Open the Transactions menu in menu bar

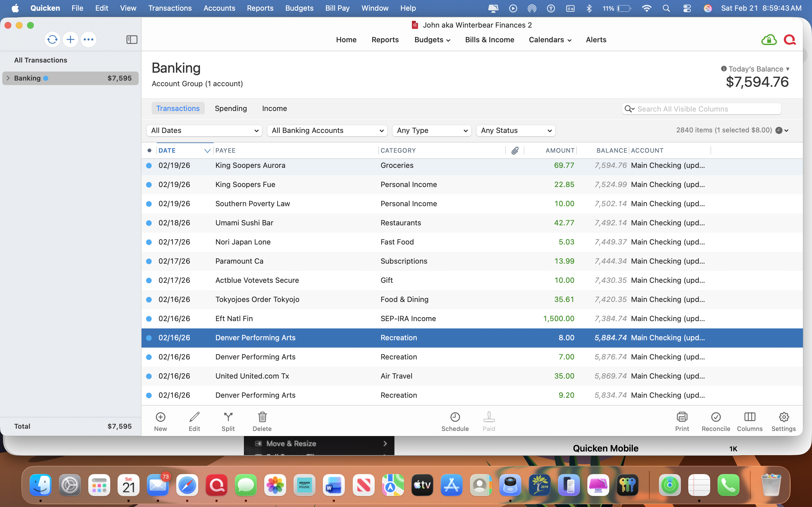[170, 8]
